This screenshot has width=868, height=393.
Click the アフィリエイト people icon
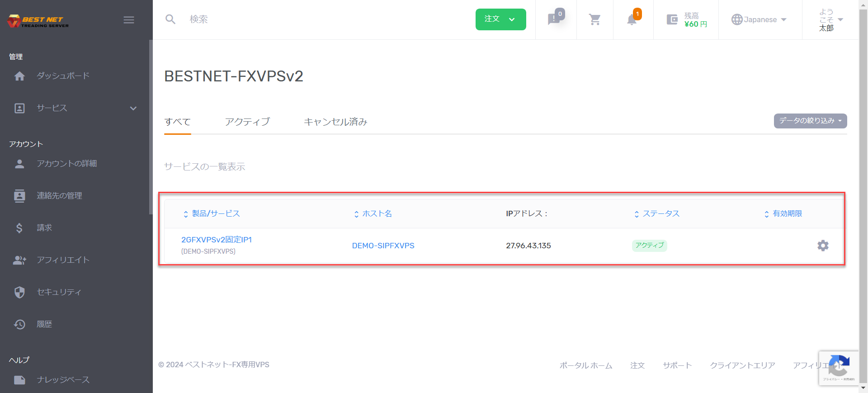click(x=19, y=260)
